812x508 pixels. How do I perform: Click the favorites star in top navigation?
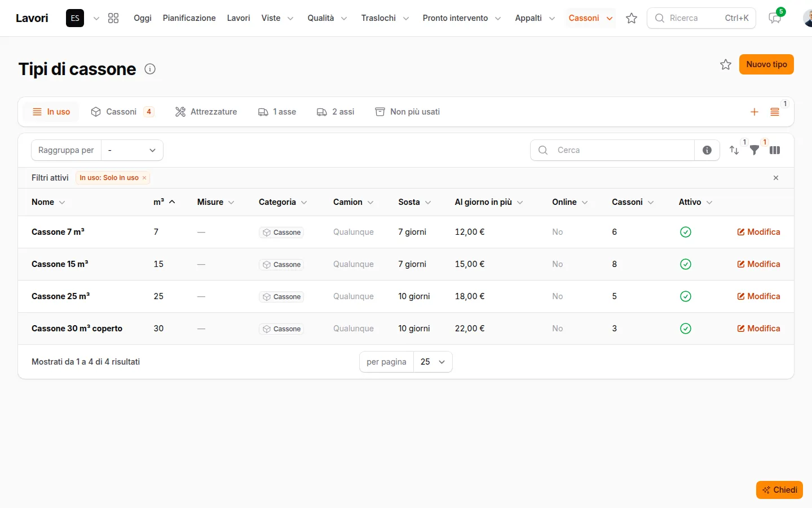point(632,18)
